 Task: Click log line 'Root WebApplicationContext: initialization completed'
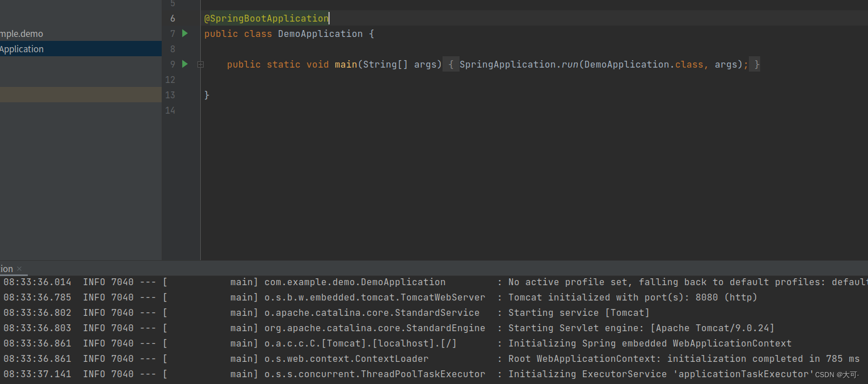click(684, 358)
